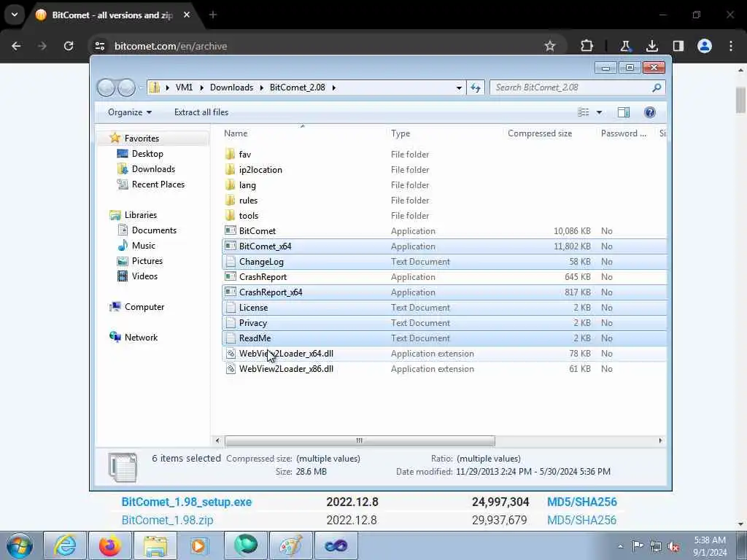Viewport: 747px width, 560px height.
Task: Select Computer in navigation pane
Action: pos(144,307)
